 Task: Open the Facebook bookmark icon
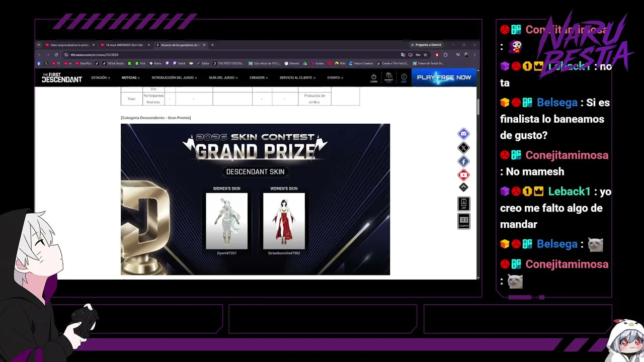coord(39,63)
